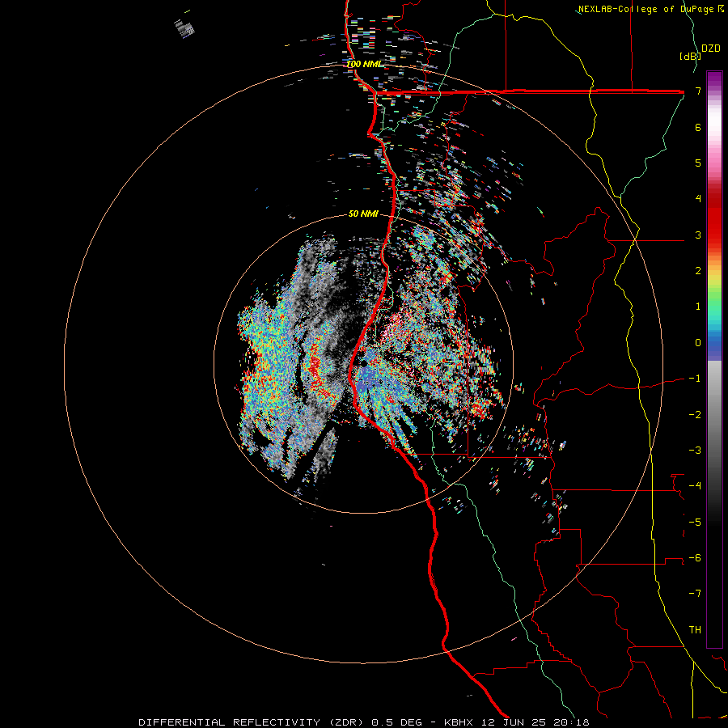Click the 2 value on the scale
Image resolution: width=728 pixels, height=728 pixels.
(x=698, y=270)
